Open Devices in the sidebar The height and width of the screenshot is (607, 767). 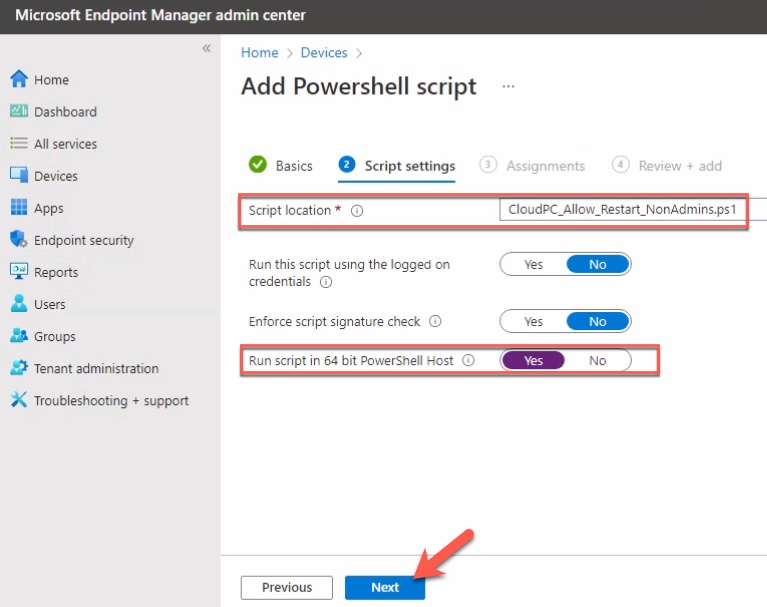point(56,176)
